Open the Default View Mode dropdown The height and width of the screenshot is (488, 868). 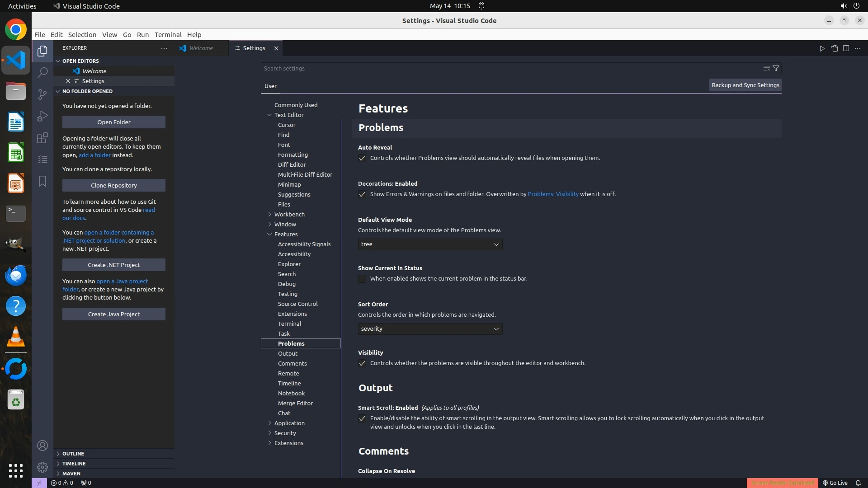point(429,244)
